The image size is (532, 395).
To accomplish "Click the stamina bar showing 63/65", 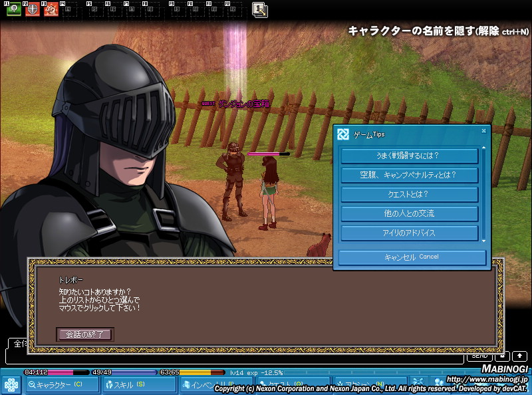I will point(192,372).
